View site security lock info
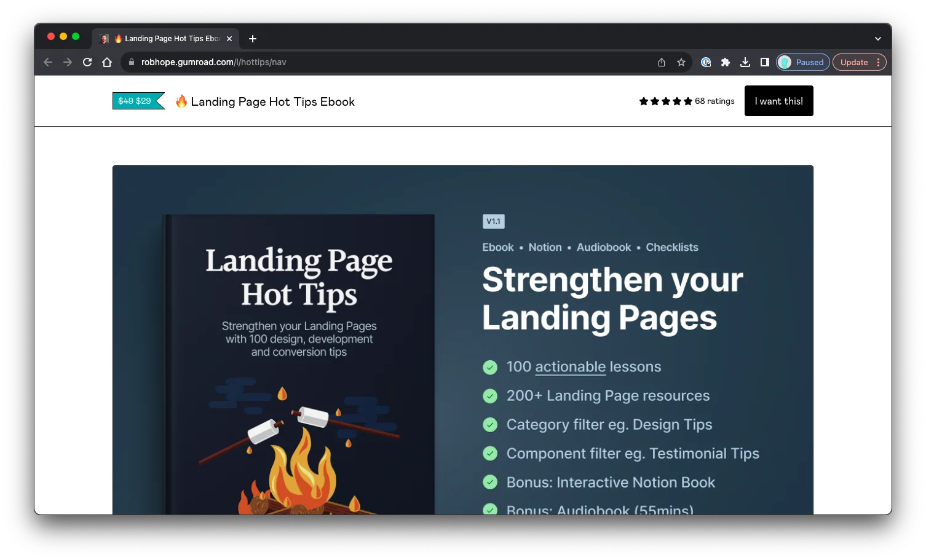The width and height of the screenshot is (926, 560). click(131, 62)
